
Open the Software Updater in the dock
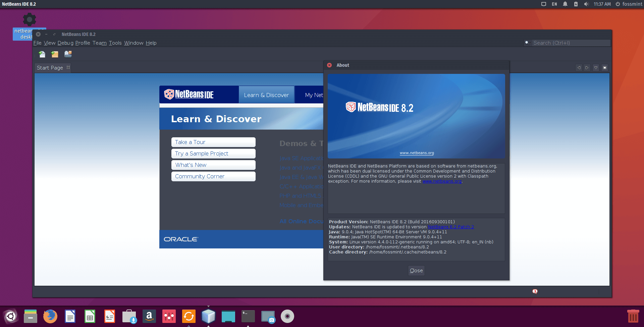pos(189,316)
